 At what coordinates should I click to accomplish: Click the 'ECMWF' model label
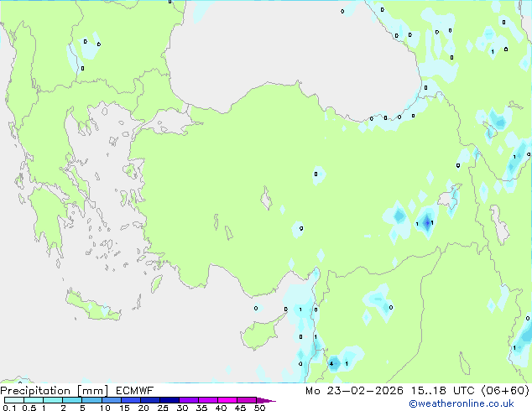tap(135, 391)
